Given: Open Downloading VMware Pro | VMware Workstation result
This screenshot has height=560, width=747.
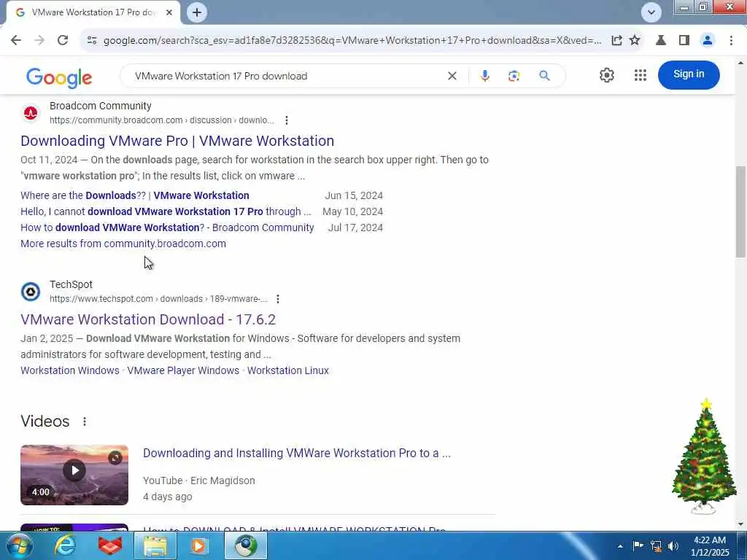Looking at the screenshot, I should tap(177, 141).
